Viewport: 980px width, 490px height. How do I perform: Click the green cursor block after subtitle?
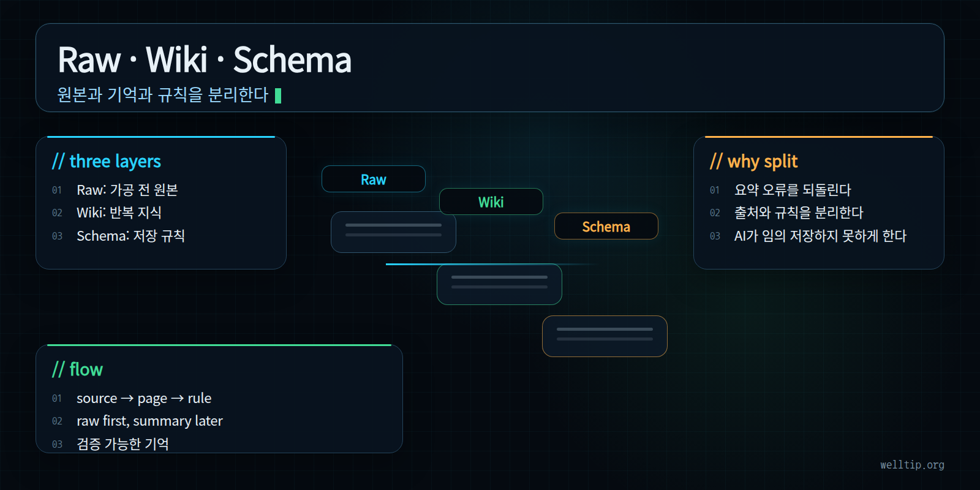278,96
